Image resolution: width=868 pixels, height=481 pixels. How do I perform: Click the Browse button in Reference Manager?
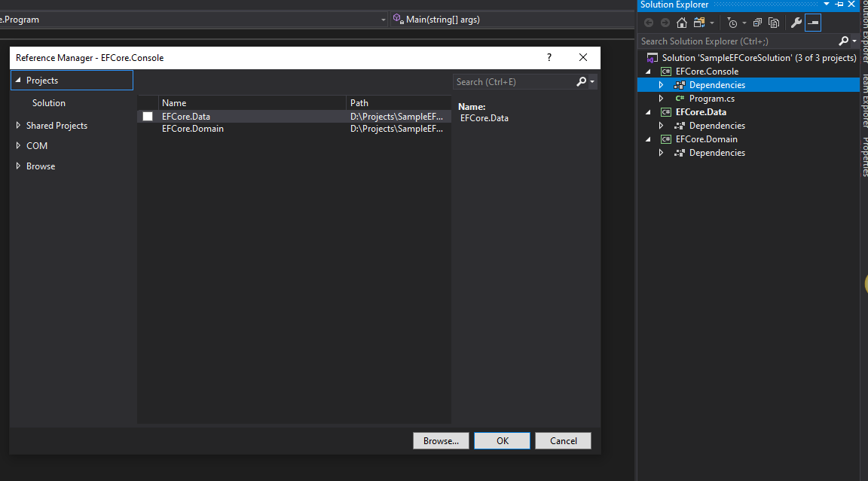[441, 440]
